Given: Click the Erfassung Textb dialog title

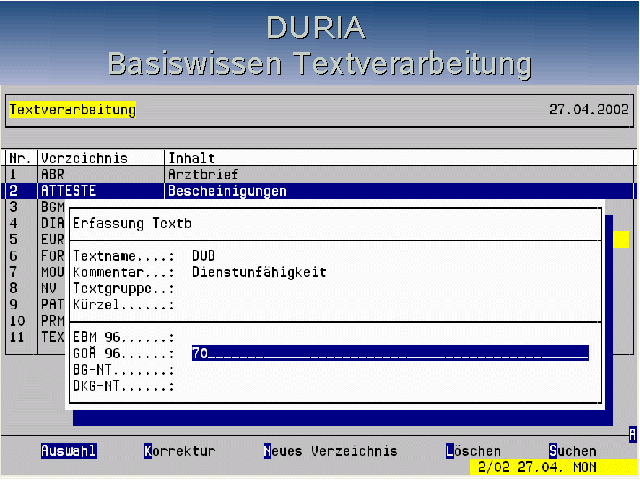Looking at the screenshot, I should (132, 223).
